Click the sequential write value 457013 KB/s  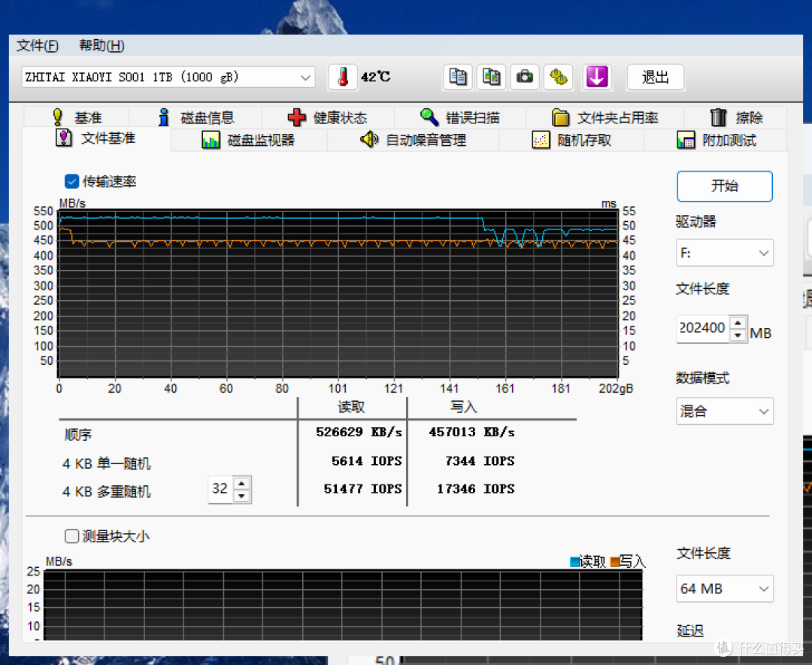471,432
